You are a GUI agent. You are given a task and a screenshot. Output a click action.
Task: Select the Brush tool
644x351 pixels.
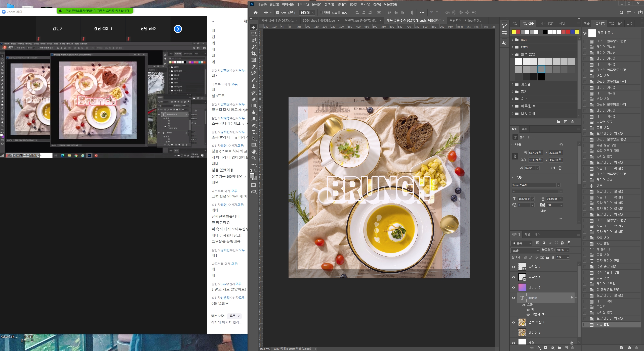tap(254, 80)
